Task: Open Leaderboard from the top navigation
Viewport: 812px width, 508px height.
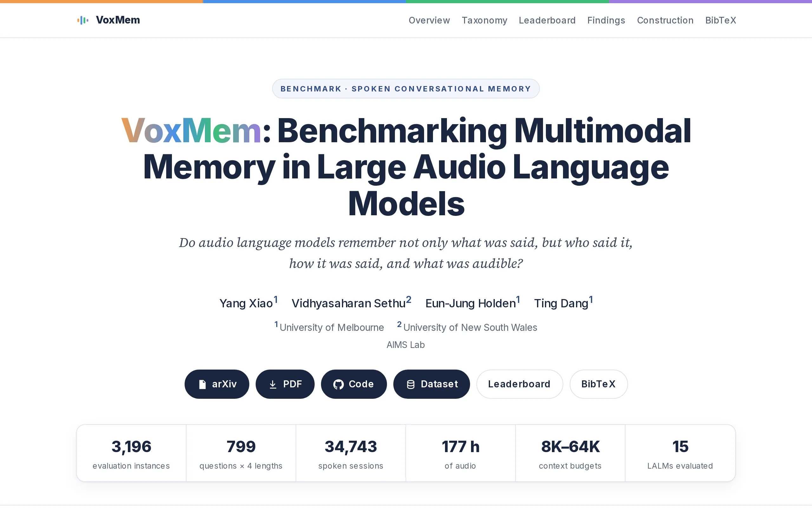Action: coord(547,20)
